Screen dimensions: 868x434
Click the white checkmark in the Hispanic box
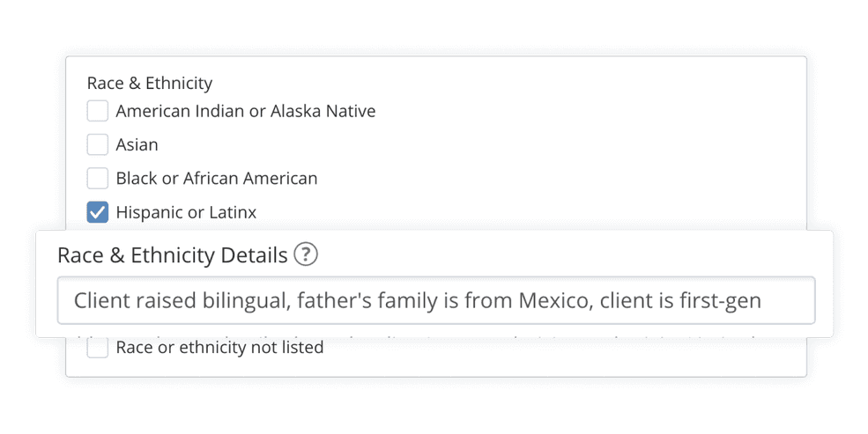coord(98,212)
